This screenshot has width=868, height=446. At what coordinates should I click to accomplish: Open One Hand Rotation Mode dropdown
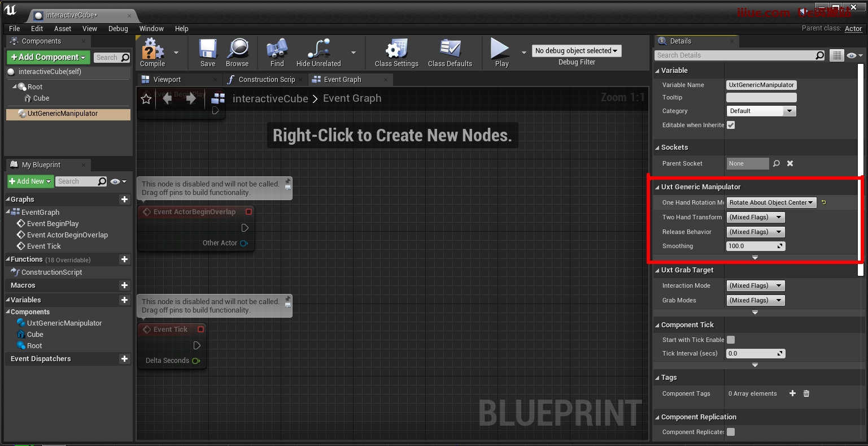coord(771,202)
